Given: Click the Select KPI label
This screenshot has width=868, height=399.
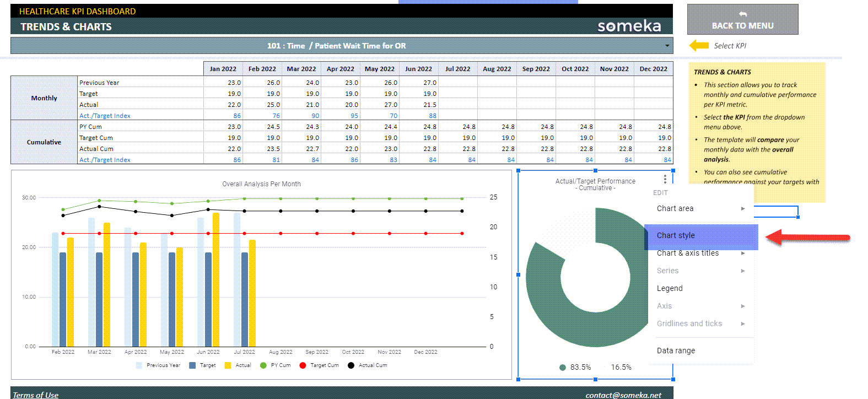Looking at the screenshot, I should (730, 46).
